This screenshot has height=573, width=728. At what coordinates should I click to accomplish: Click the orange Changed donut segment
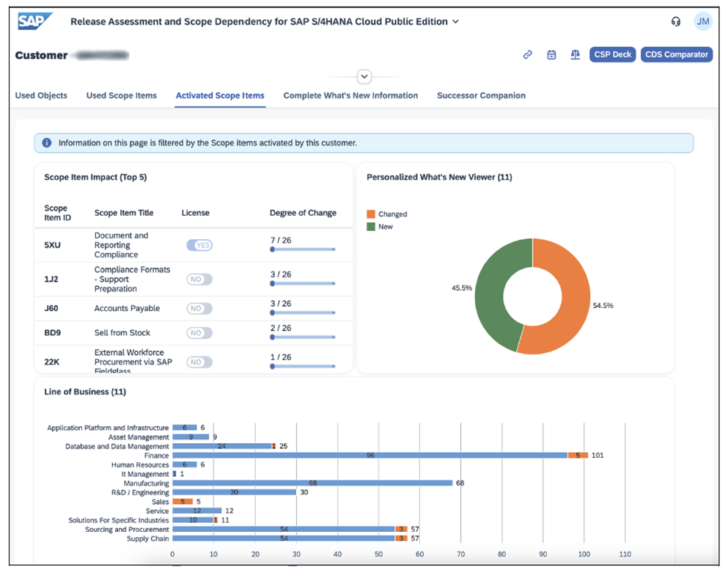pyautogui.click(x=574, y=302)
